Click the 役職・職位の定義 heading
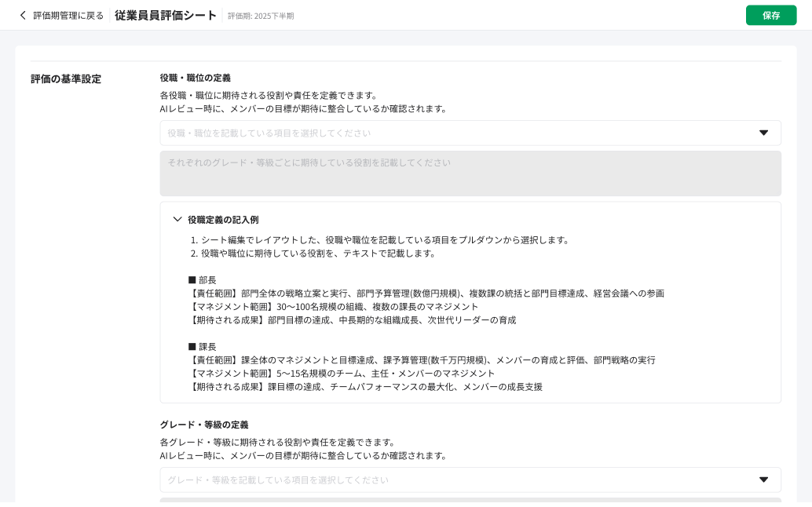Viewport: 812px width, 507px height. 196,78
